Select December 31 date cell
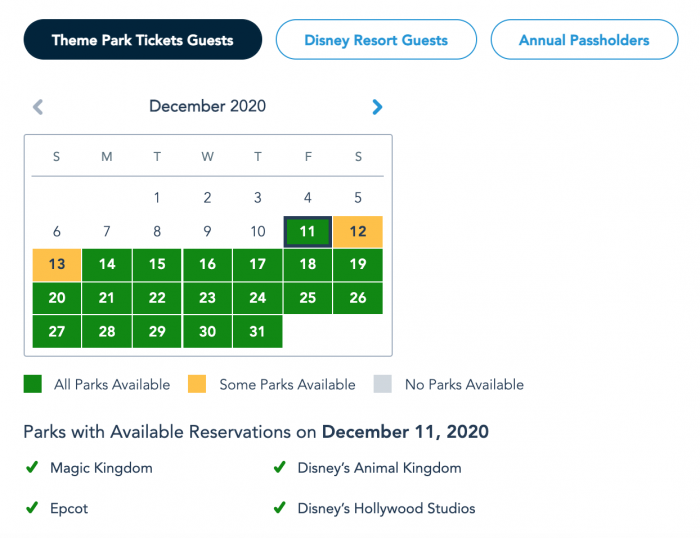The height and width of the screenshot is (538, 700). tap(258, 331)
